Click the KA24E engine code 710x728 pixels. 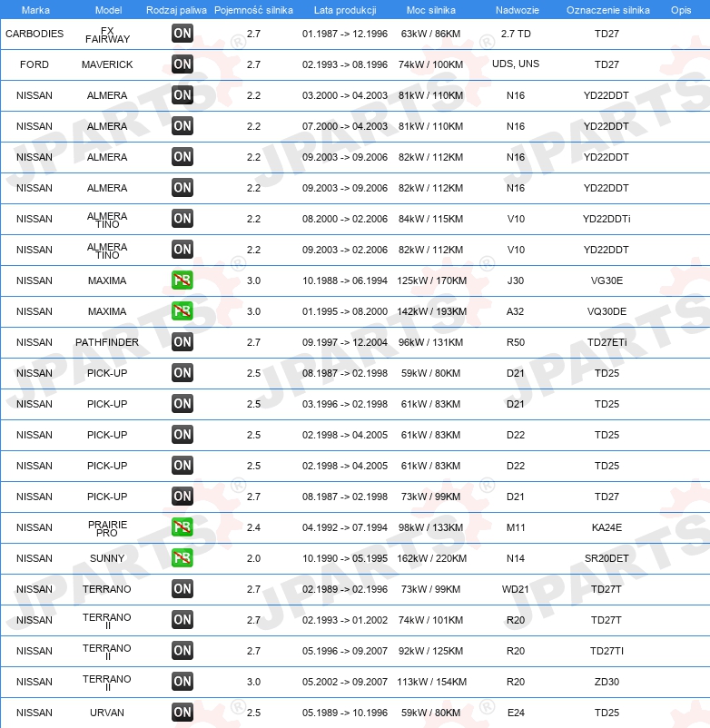[606, 527]
